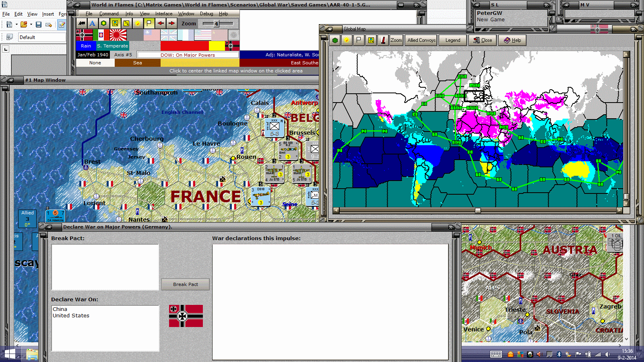Image resolution: width=644 pixels, height=362 pixels.
Task: Click the red color bar in turn indicator
Action: (185, 45)
